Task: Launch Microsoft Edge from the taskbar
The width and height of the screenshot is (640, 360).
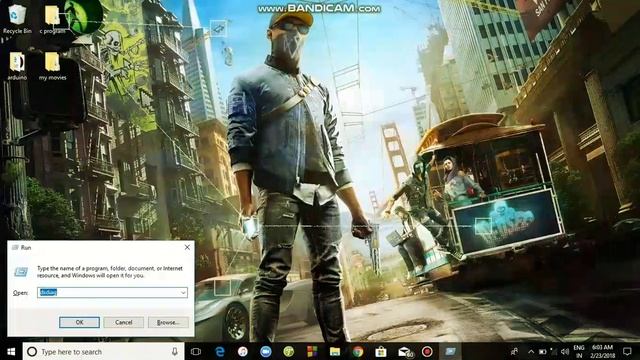Action: click(220, 351)
